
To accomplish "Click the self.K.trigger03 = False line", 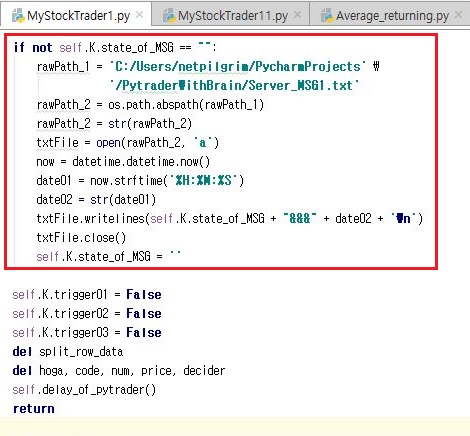I will click(87, 333).
